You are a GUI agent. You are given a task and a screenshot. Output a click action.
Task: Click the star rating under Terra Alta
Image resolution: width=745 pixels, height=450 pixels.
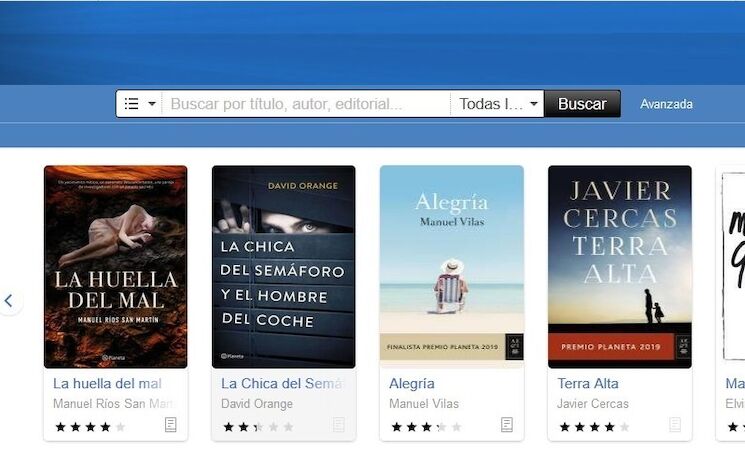594,427
